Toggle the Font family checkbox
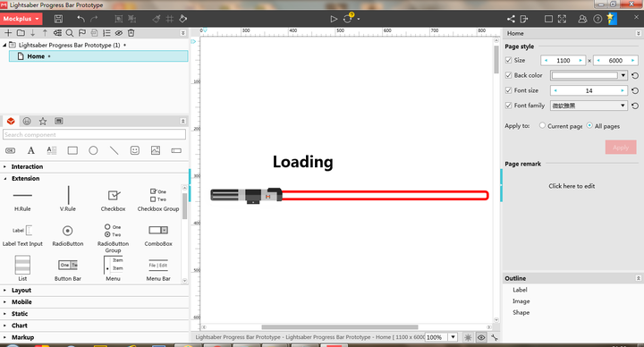The height and width of the screenshot is (347, 644). (508, 106)
